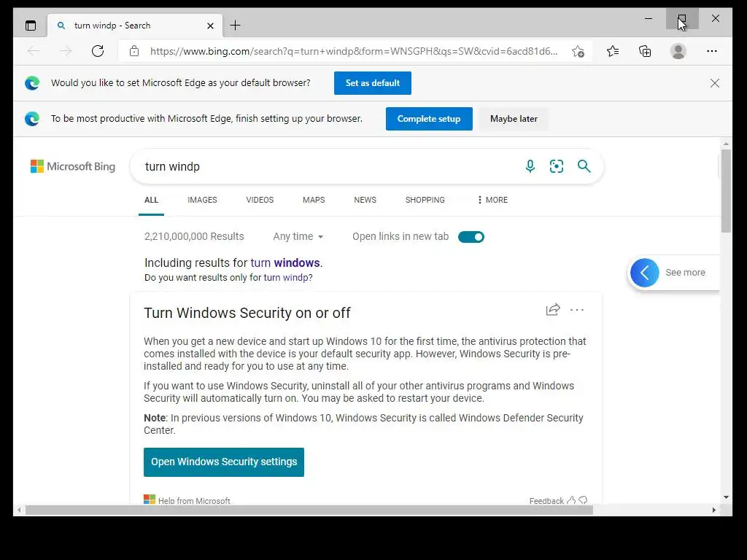This screenshot has width=747, height=560.
Task: Open the user profile avatar
Action: click(678, 51)
